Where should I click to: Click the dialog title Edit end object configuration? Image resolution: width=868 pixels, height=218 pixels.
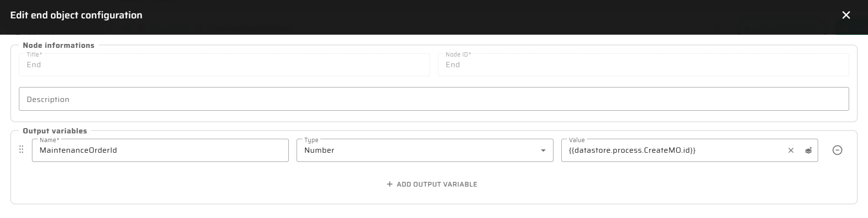coord(76,15)
